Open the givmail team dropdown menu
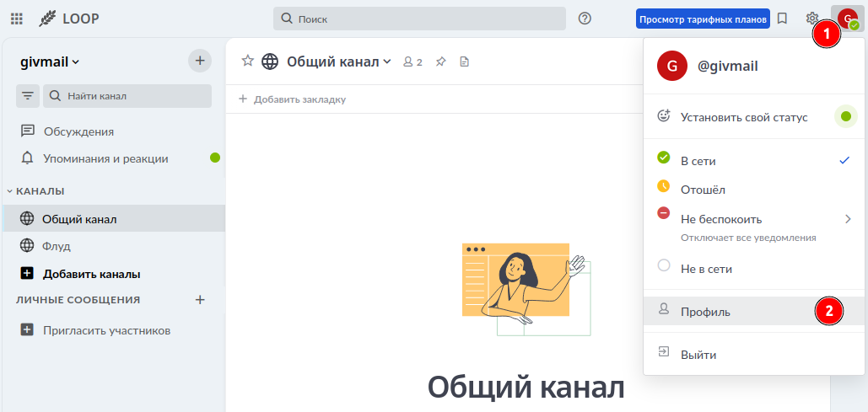 49,62
